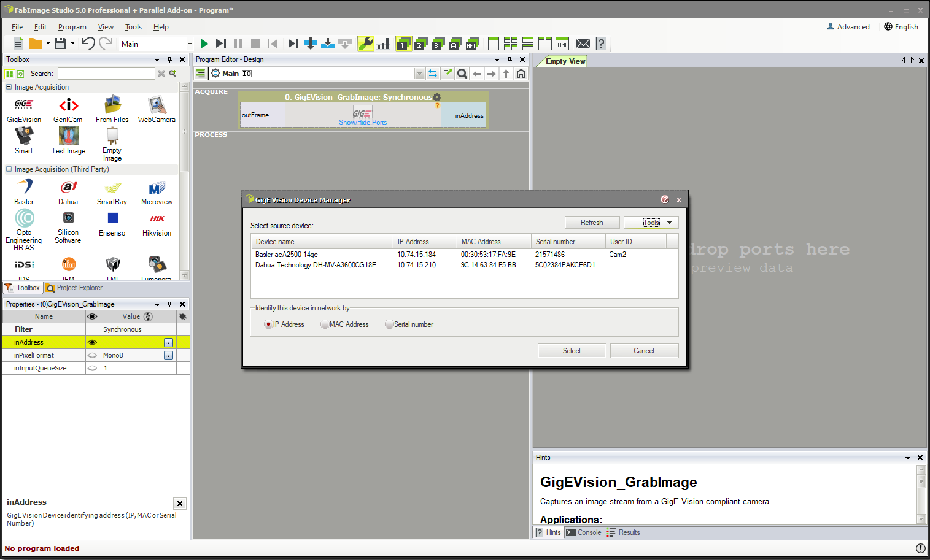
Task: Open Program Editor panel options dropdown
Action: (x=497, y=59)
